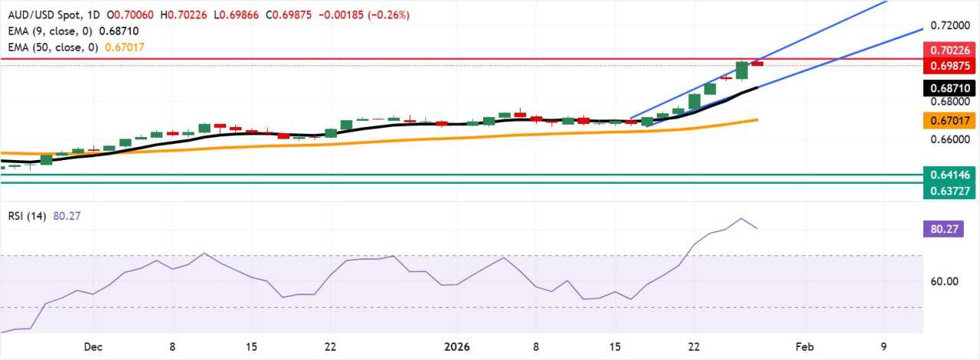Viewport: 980px width, 360px height.
Task: Click the 0.68710 black EMA price tag
Action: point(950,88)
